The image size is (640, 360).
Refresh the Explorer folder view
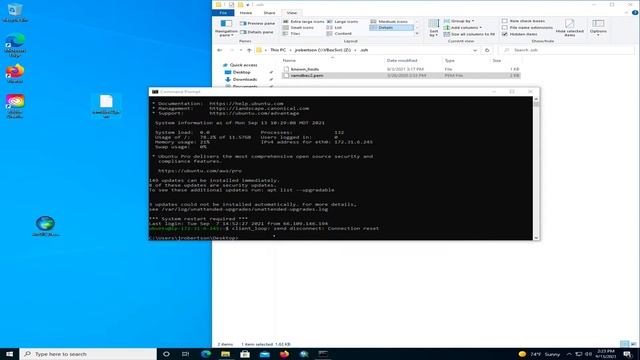coord(487,50)
